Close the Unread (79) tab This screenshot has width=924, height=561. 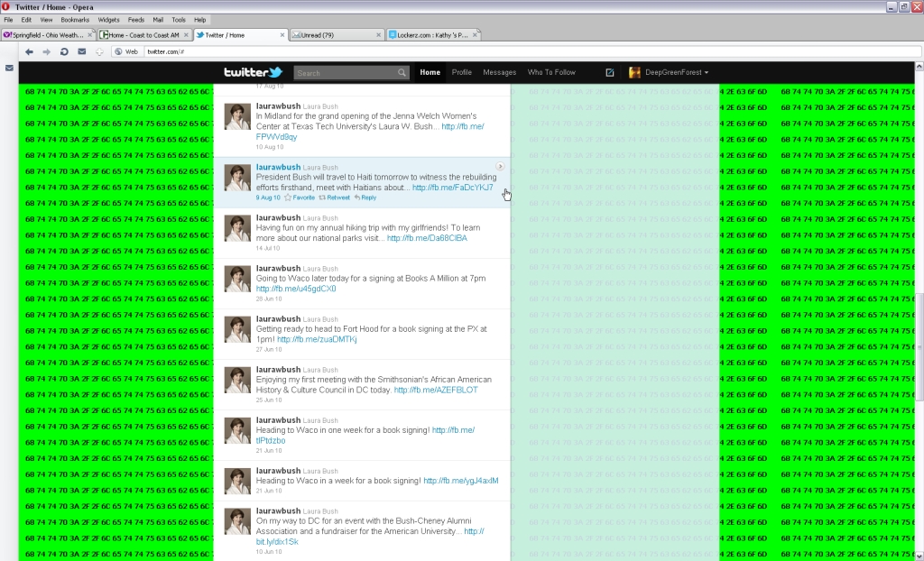click(x=378, y=35)
